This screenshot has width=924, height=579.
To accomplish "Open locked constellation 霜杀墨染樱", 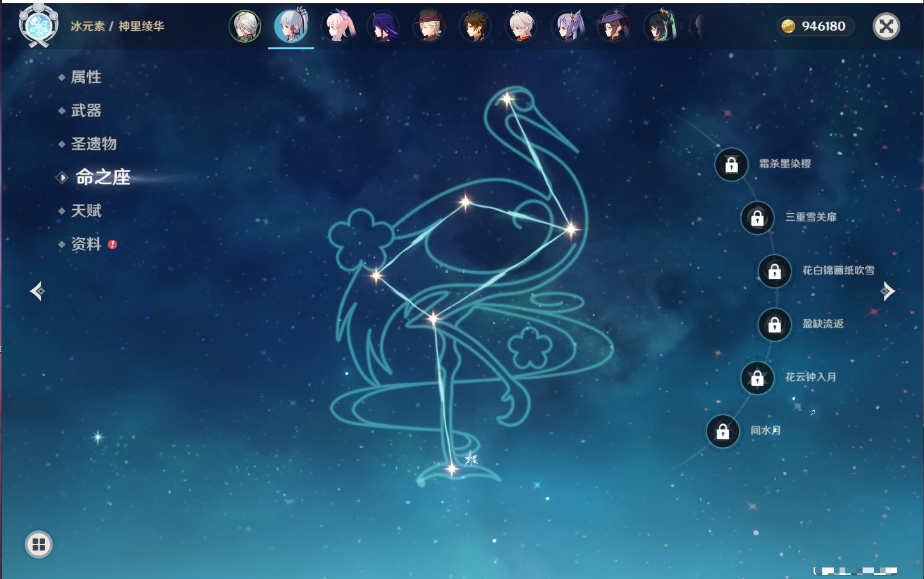I will tap(731, 164).
